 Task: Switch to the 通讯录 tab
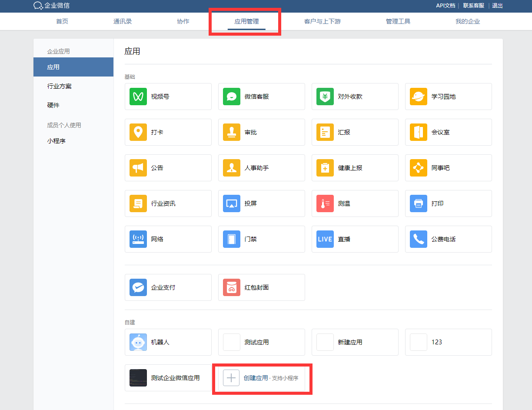[x=123, y=21]
